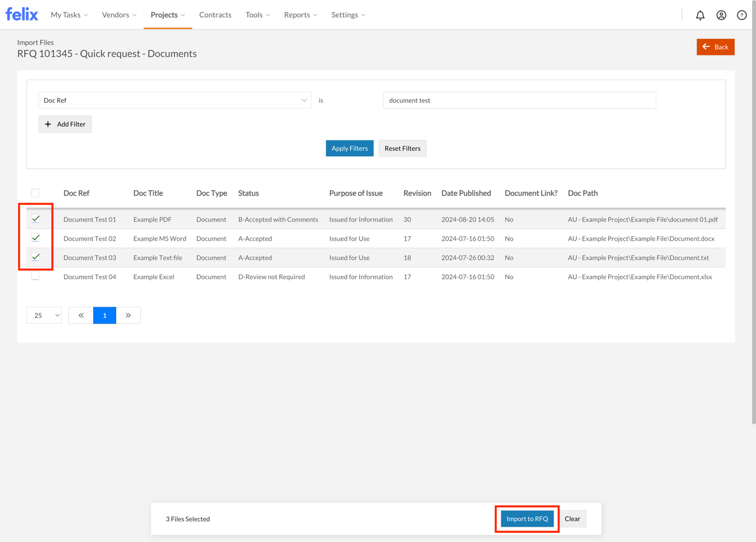
Task: Click the Revision column header
Action: click(x=417, y=193)
